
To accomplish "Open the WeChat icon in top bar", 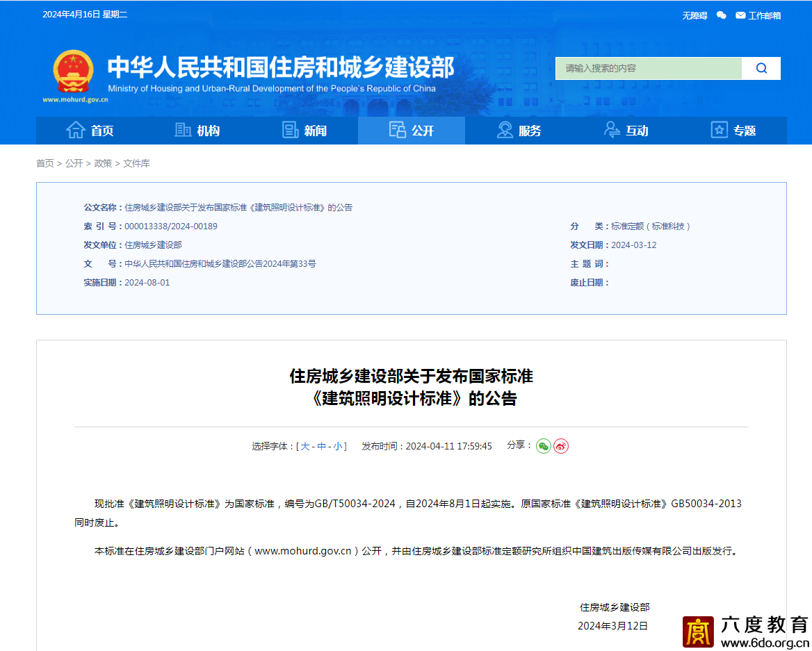I will (722, 15).
